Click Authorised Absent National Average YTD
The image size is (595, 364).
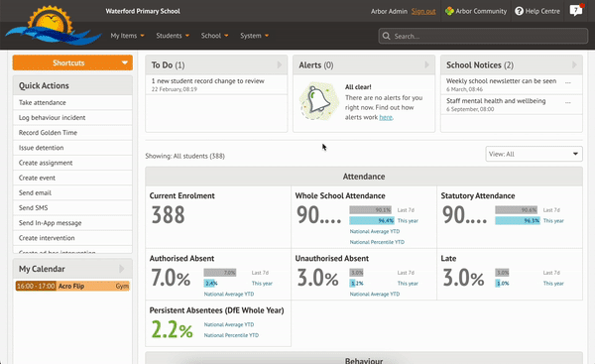(229, 294)
